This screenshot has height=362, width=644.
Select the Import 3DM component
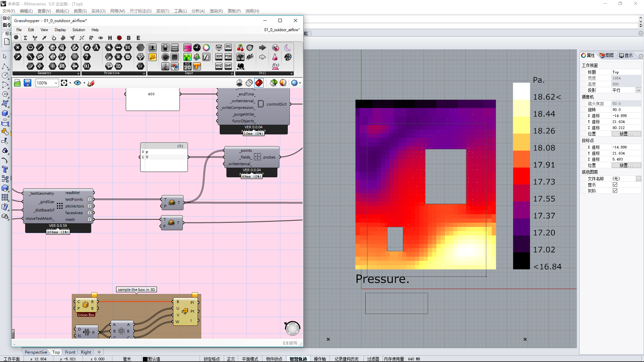pos(219,57)
